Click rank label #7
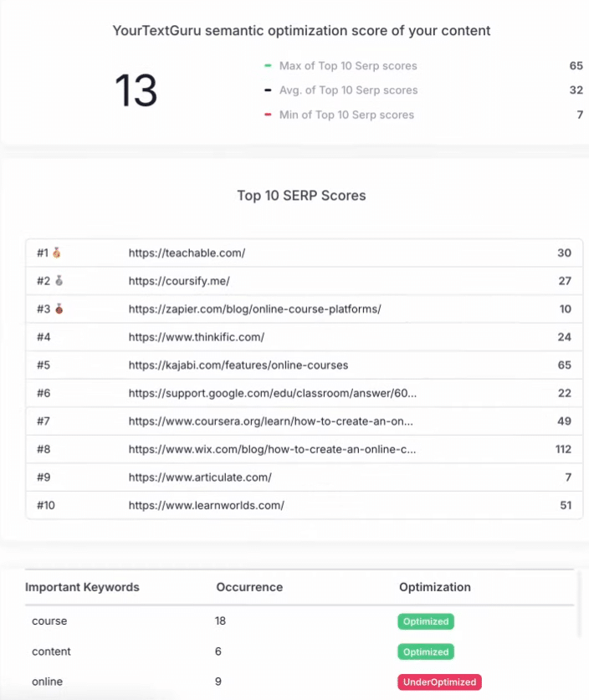The image size is (589, 700). click(44, 421)
